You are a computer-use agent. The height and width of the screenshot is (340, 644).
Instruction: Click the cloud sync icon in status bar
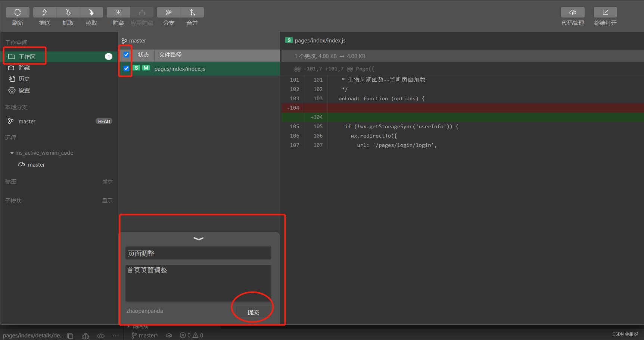point(169,336)
